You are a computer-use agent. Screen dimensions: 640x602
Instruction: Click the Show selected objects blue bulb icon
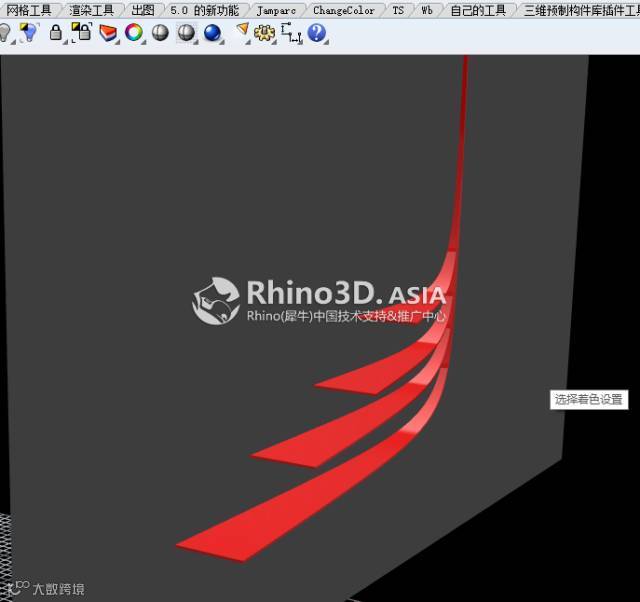coord(29,32)
